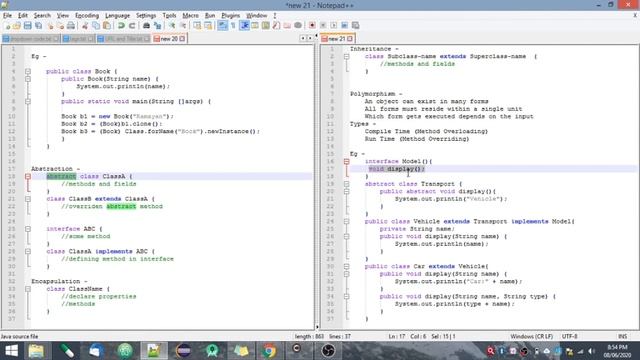Click the Redo toolbar icon

tap(132, 26)
